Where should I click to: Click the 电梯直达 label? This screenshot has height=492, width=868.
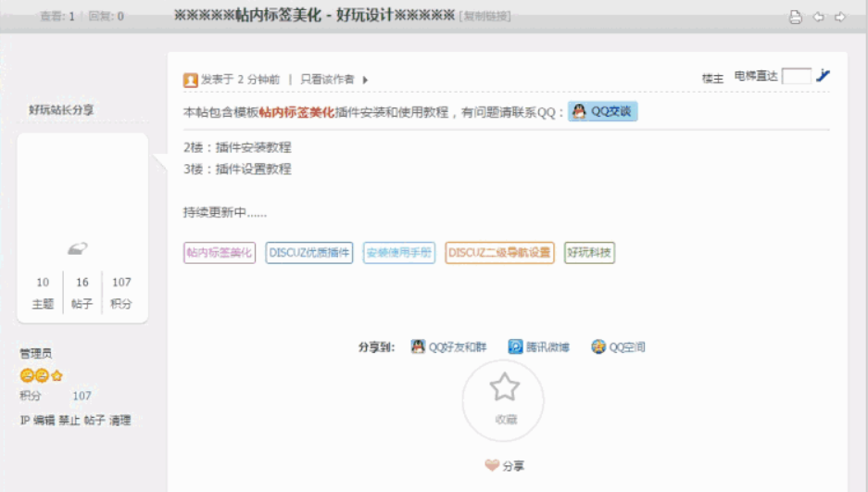click(756, 76)
